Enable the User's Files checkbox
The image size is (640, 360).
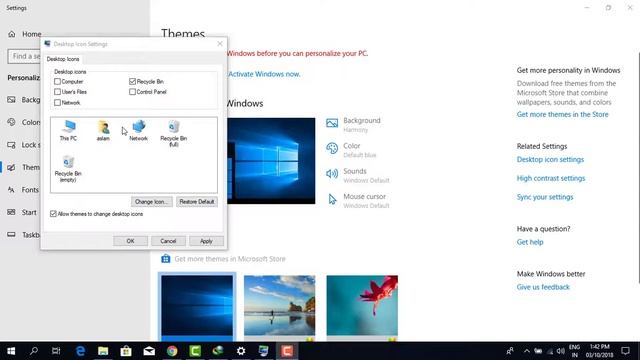click(x=58, y=92)
